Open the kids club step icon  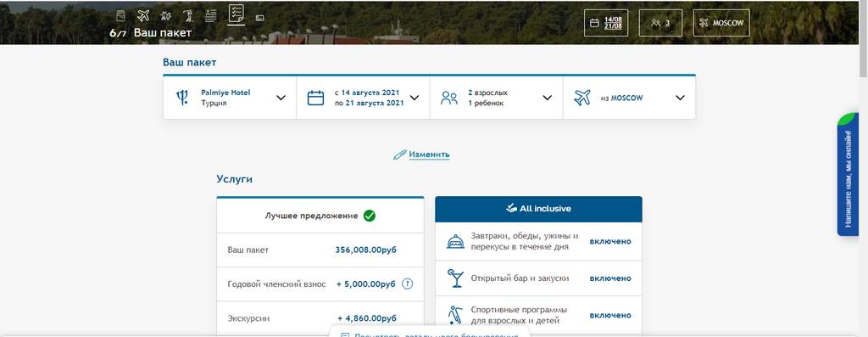tap(165, 16)
